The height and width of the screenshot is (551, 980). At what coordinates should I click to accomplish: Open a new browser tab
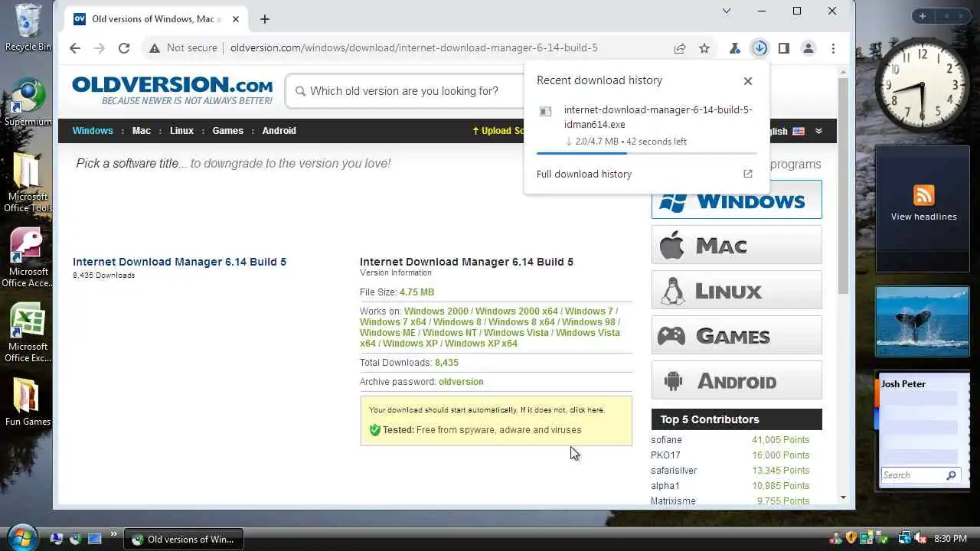264,19
